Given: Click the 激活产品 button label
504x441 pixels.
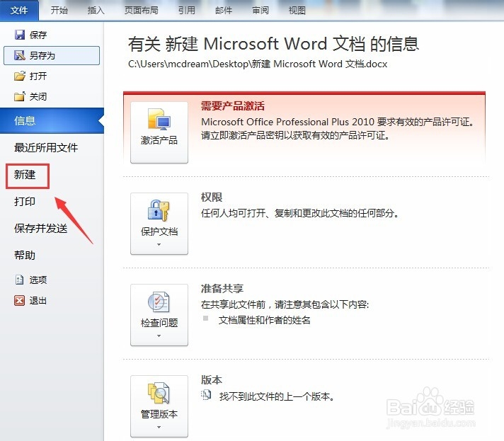Looking at the screenshot, I should [159, 140].
